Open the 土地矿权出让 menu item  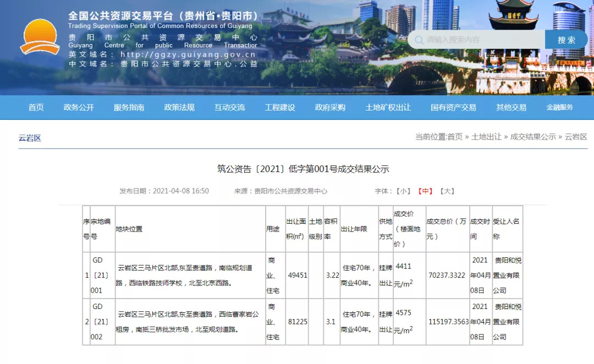(x=388, y=107)
